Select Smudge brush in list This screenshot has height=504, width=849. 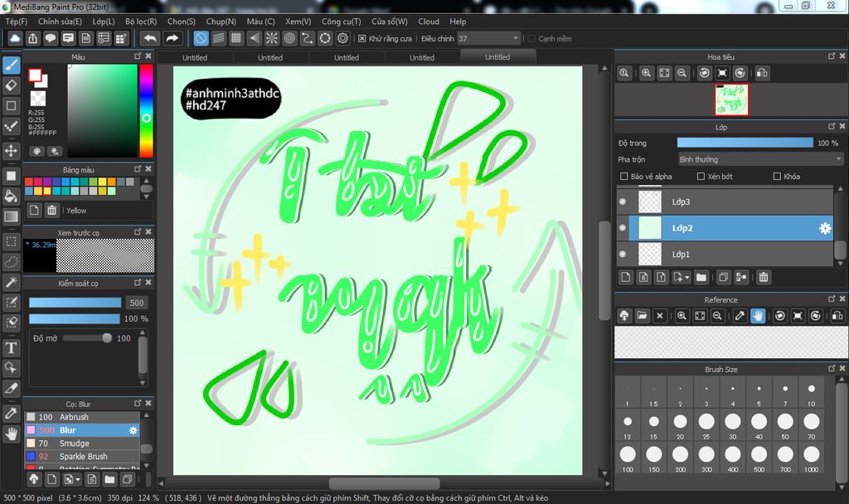[82, 443]
